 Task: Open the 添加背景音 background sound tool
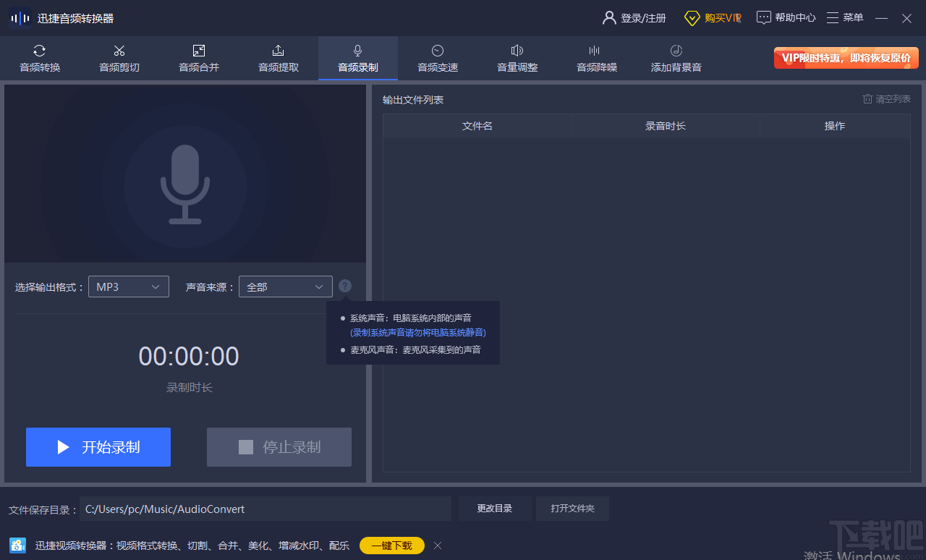click(676, 58)
